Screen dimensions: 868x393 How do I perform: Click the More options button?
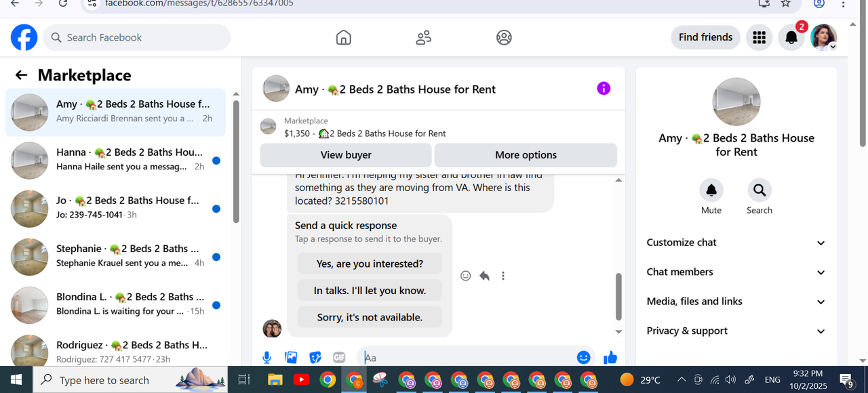pyautogui.click(x=526, y=155)
